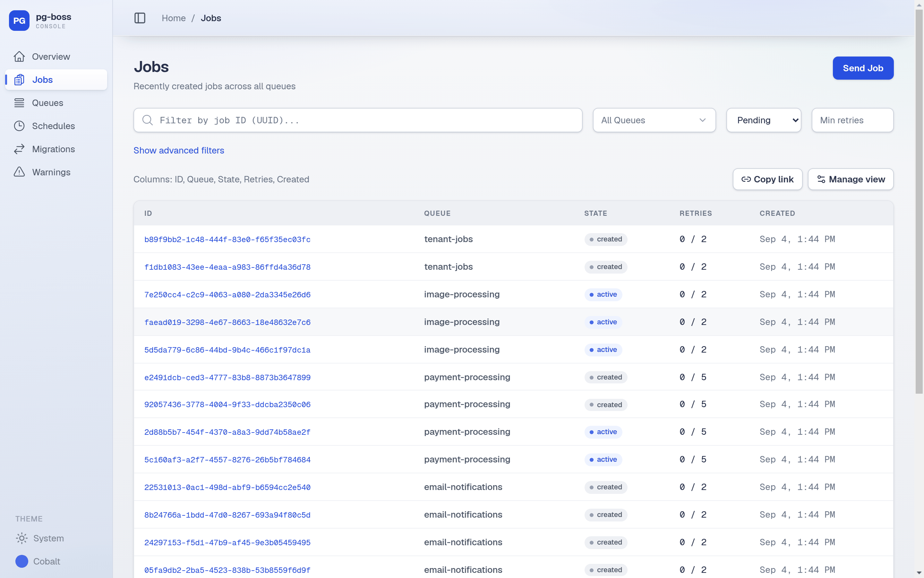Toggle the sidebar panel icon
The height and width of the screenshot is (578, 924).
(140, 18)
